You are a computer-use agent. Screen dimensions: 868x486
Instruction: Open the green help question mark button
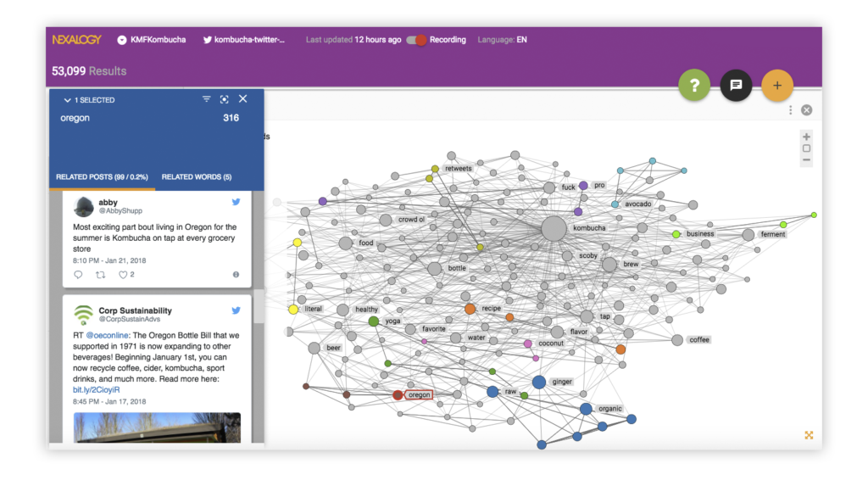(x=694, y=85)
